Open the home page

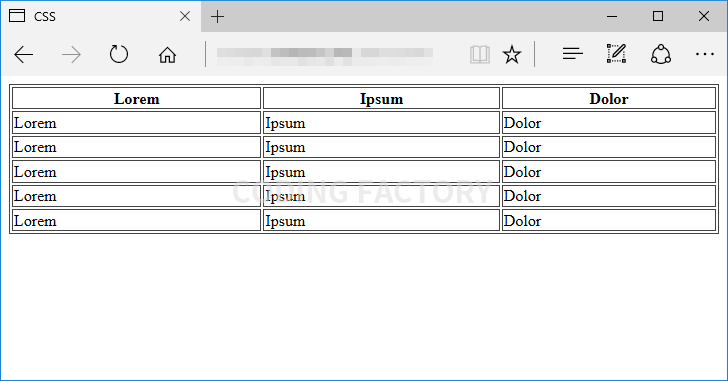[x=167, y=55]
